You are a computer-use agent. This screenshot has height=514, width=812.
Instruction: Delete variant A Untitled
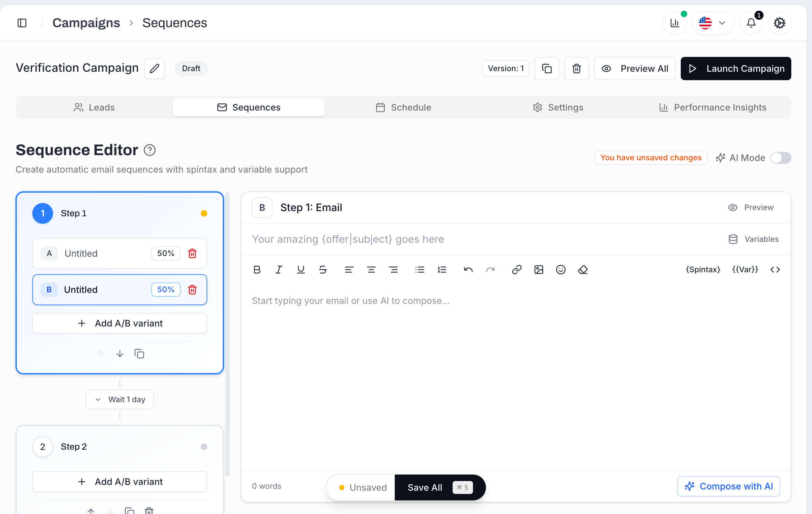pyautogui.click(x=192, y=253)
